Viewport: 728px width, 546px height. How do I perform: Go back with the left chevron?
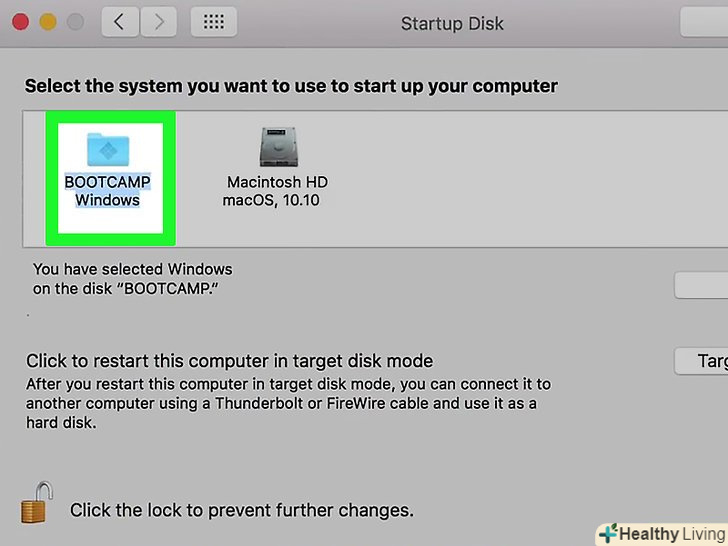click(x=120, y=22)
